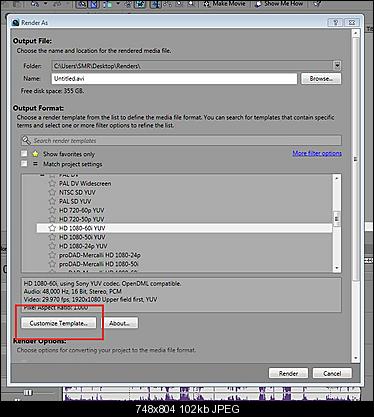This screenshot has height=417, width=374.
Task: Favorite the HD 720-50p YUV template
Action: pyautogui.click(x=52, y=219)
